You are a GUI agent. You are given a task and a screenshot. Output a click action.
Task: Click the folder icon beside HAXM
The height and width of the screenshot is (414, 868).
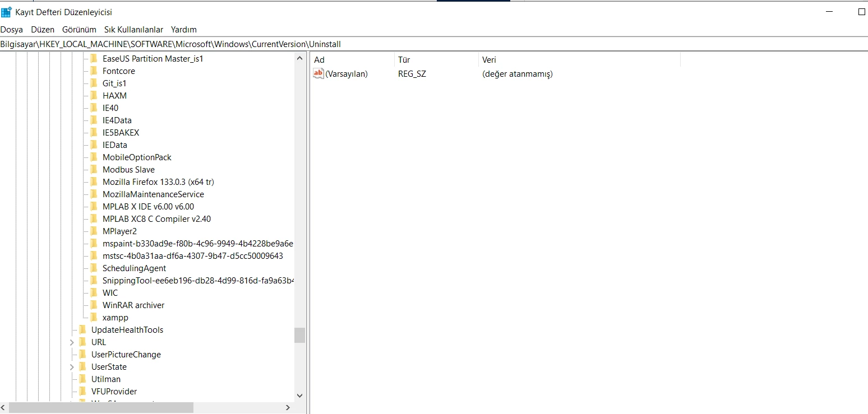click(x=94, y=96)
